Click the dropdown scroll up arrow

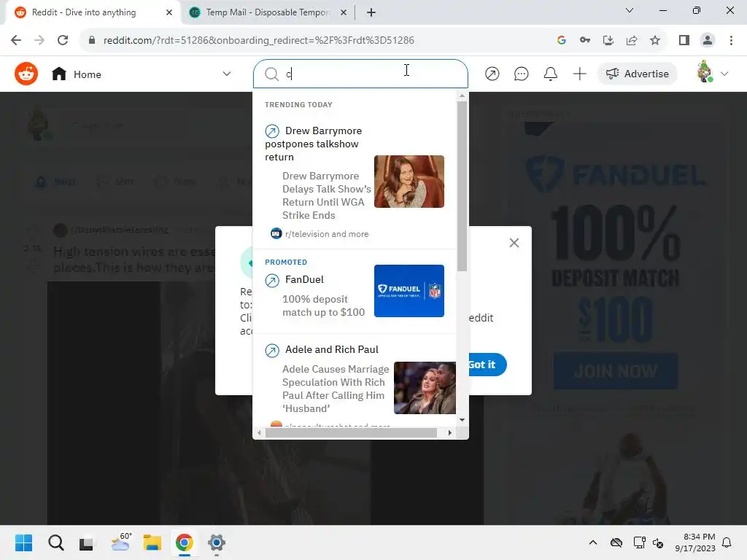point(462,96)
